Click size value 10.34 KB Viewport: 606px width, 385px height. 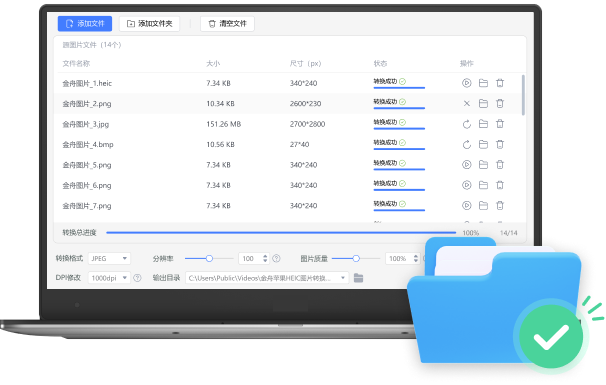tap(220, 104)
